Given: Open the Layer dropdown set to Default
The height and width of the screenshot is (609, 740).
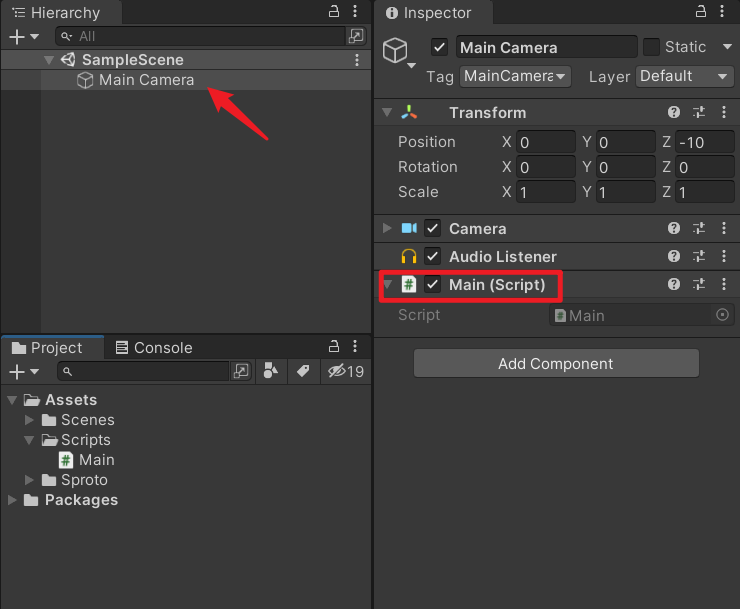Looking at the screenshot, I should 685,76.
